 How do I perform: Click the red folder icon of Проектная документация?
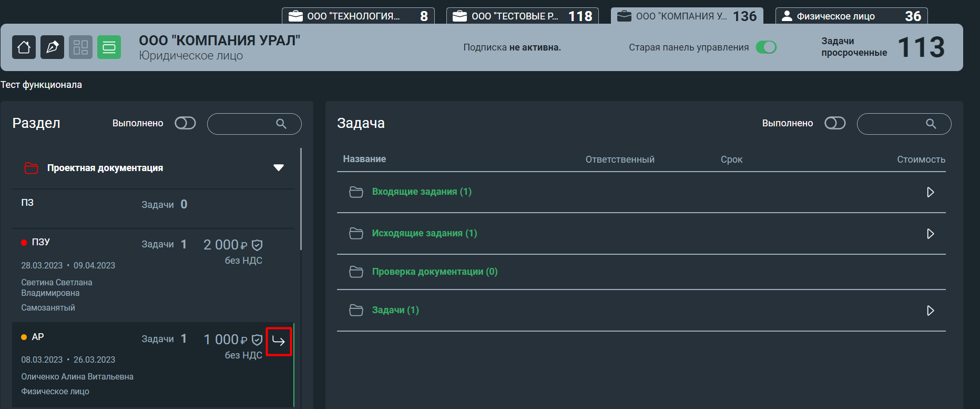[32, 168]
